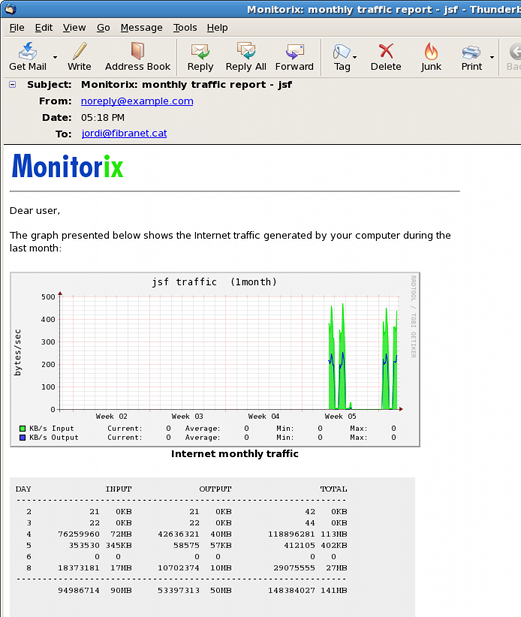Viewport: 521px width, 617px height.
Task: Click the noreply@example.com sender link
Action: [137, 101]
